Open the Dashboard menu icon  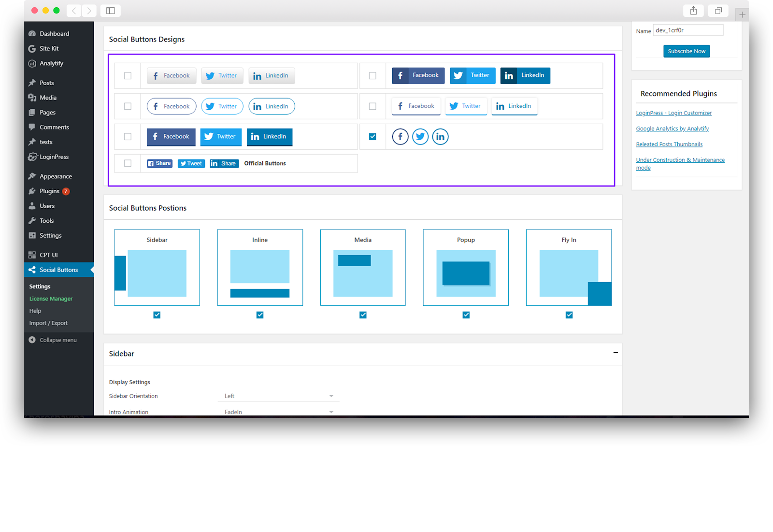click(32, 34)
